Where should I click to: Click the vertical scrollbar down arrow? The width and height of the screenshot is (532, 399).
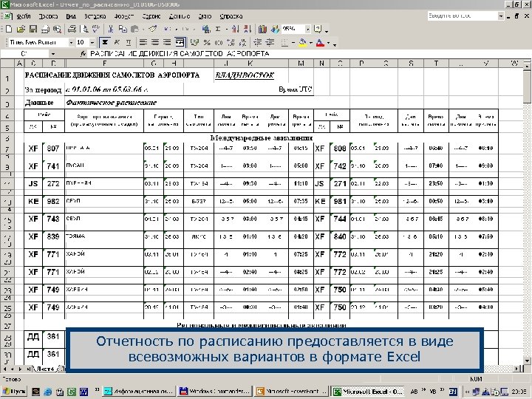[x=528, y=361]
